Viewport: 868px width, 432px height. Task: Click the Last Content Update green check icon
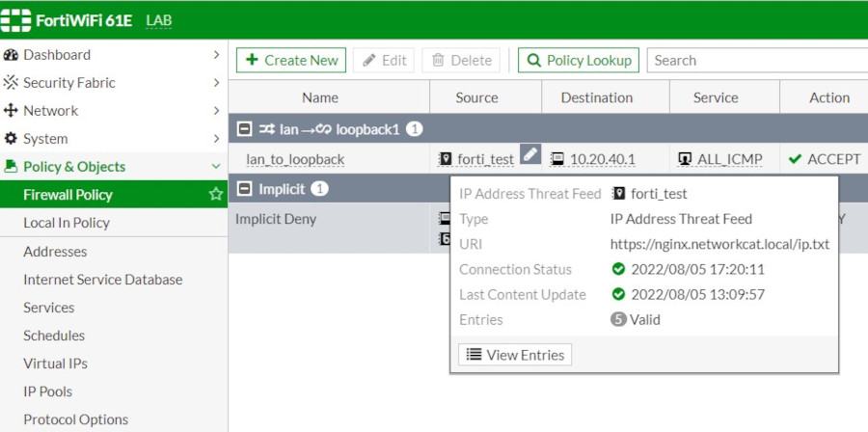pos(618,294)
